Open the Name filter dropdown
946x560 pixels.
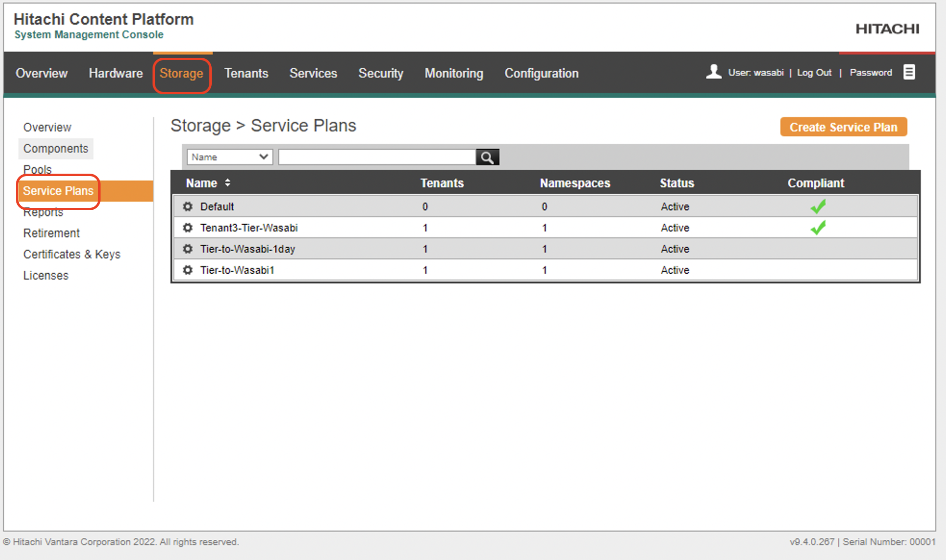tap(230, 157)
